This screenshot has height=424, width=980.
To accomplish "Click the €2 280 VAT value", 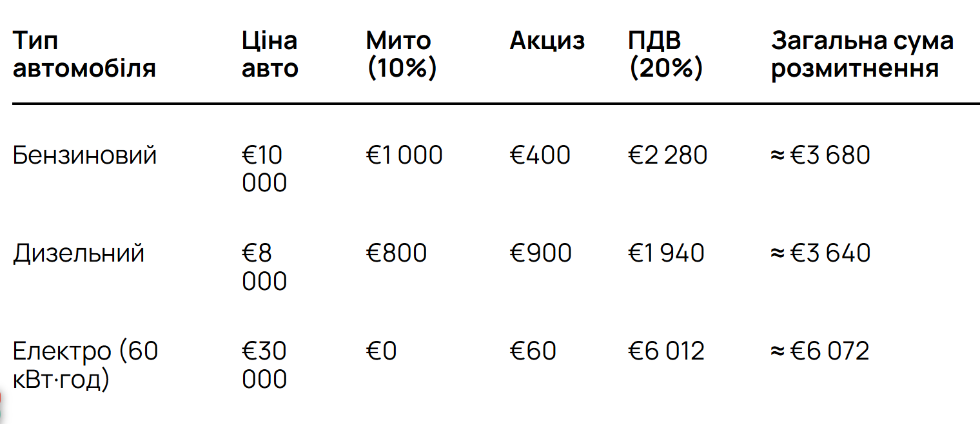I will point(667,155).
